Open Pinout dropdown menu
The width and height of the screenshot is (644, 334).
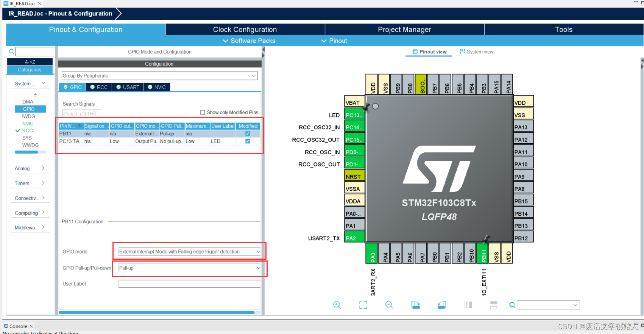(x=334, y=41)
